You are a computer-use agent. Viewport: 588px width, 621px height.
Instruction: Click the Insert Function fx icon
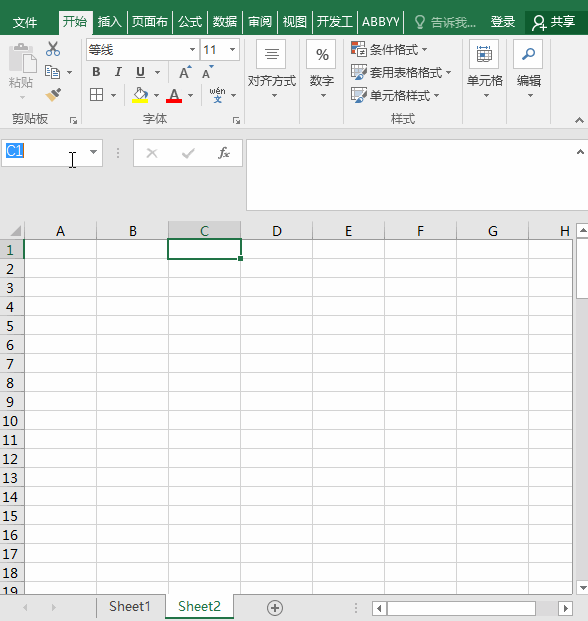224,153
